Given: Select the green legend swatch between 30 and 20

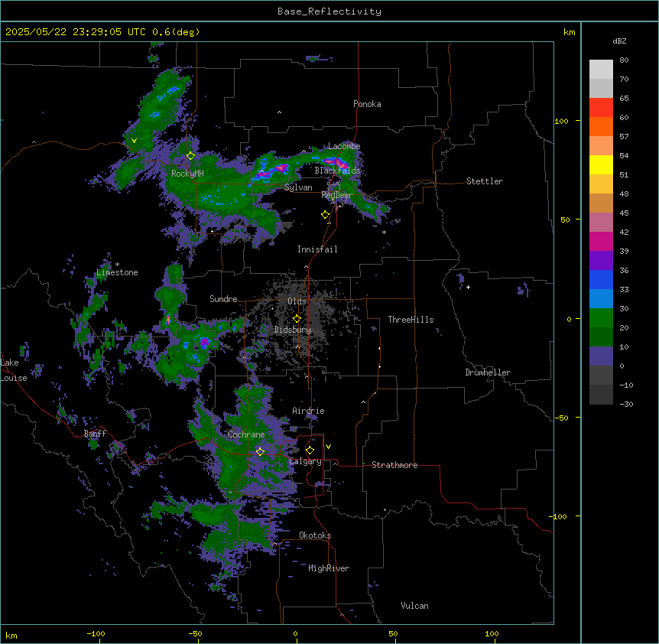Looking at the screenshot, I should [x=601, y=318].
